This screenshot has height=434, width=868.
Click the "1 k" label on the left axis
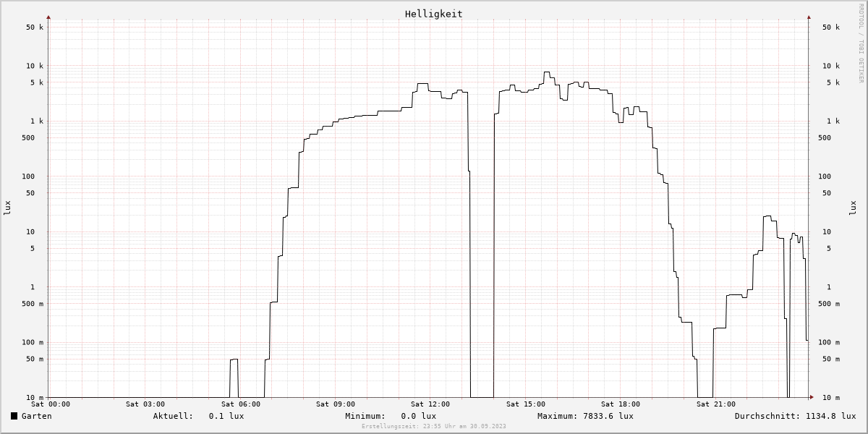(x=37, y=122)
